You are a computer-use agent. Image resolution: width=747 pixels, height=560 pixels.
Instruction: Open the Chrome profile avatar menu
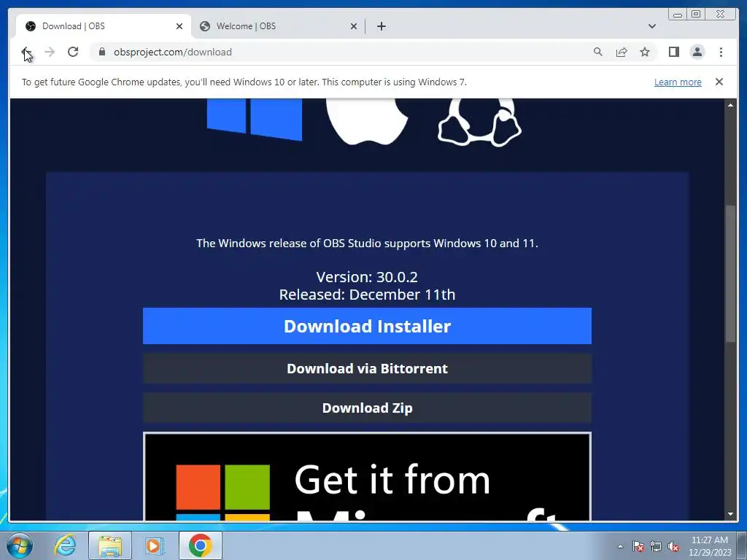tap(697, 52)
